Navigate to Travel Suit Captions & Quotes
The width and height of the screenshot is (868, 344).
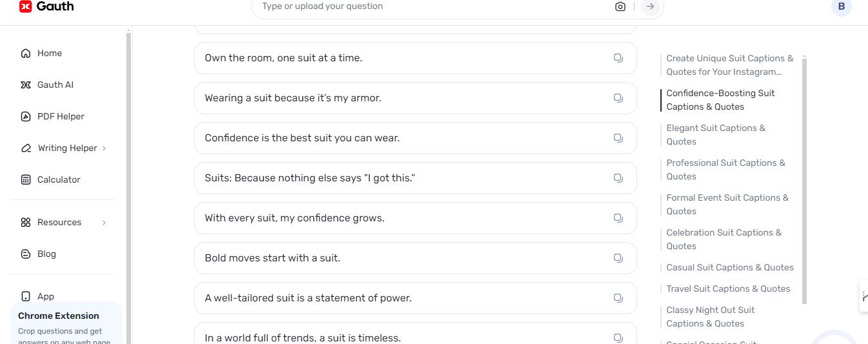point(728,289)
